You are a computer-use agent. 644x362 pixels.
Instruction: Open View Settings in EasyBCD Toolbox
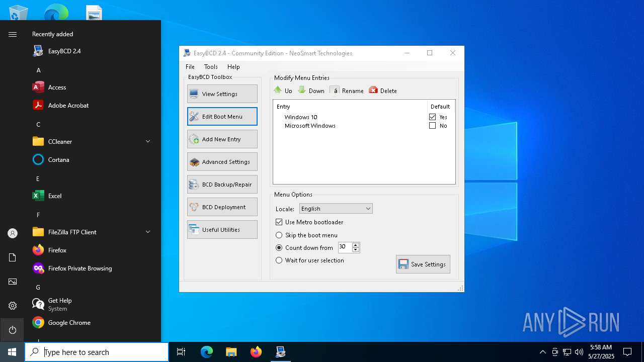coord(222,94)
